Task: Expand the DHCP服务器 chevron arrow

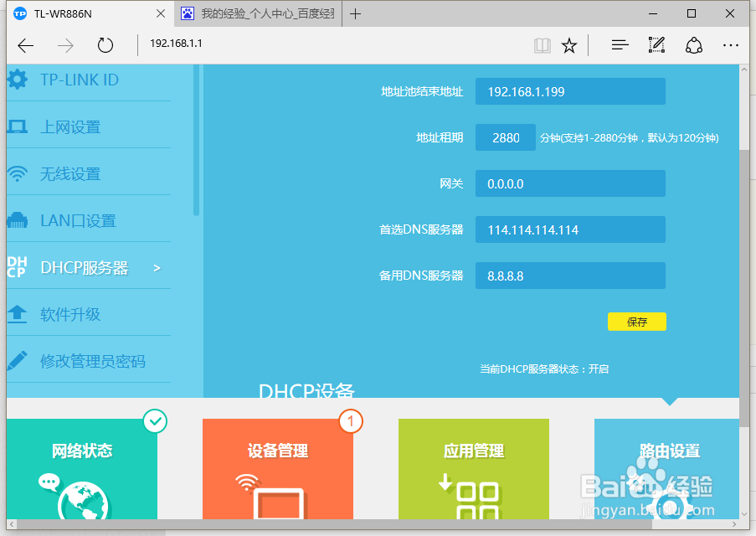Action: point(157,268)
